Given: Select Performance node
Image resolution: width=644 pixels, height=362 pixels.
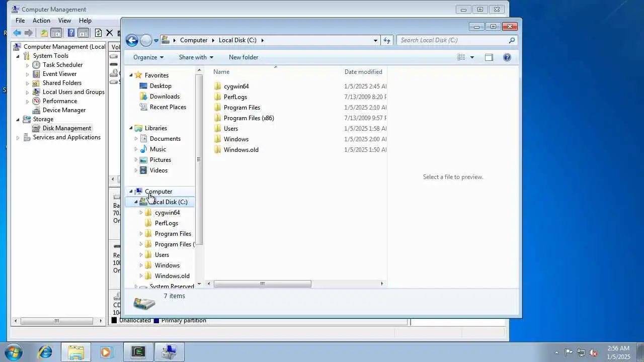Looking at the screenshot, I should pyautogui.click(x=59, y=101).
